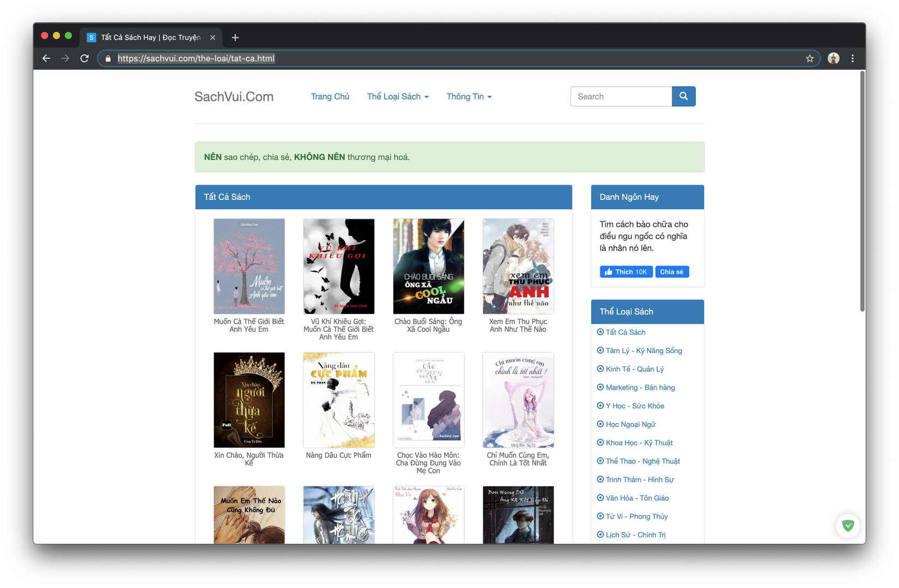Open Văn Hóa - Tôn Giáo category
Screen dimensions: 899x588
[637, 498]
